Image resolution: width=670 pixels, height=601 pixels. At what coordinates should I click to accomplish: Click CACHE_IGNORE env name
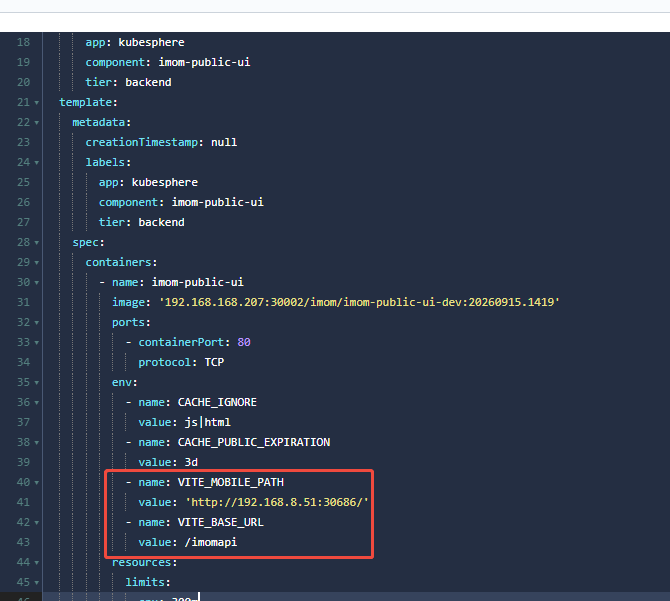click(x=217, y=402)
